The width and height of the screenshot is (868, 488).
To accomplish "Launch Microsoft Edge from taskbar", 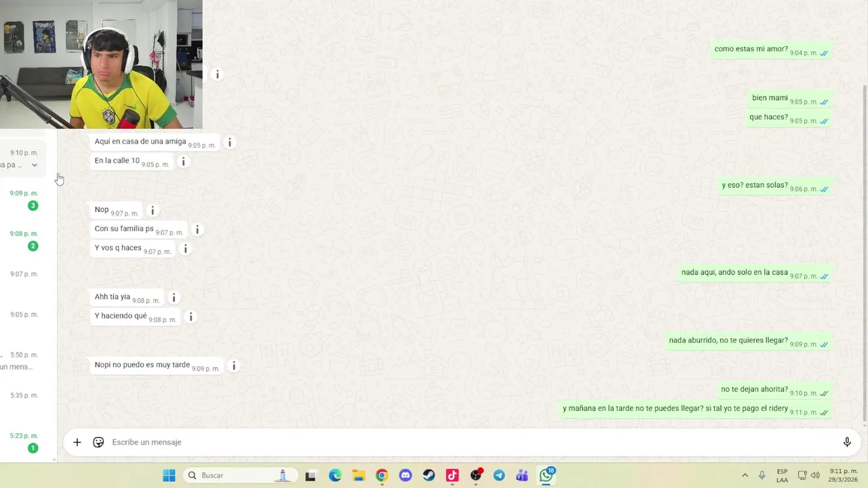I will [x=335, y=475].
